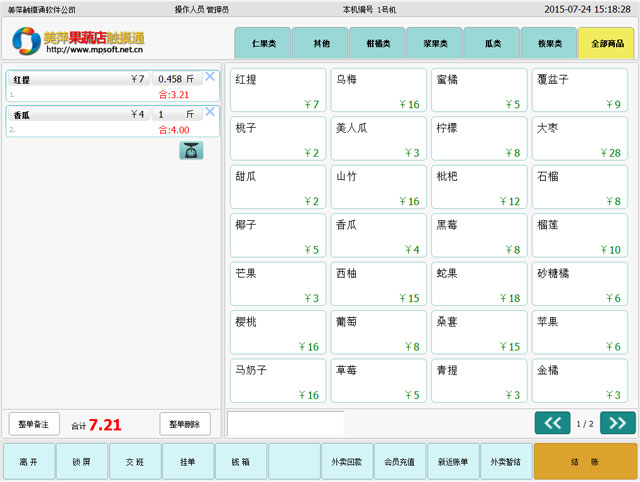The height and width of the screenshot is (482, 640).
Task: Lock the screen with 锁屏
Action: pos(82,462)
